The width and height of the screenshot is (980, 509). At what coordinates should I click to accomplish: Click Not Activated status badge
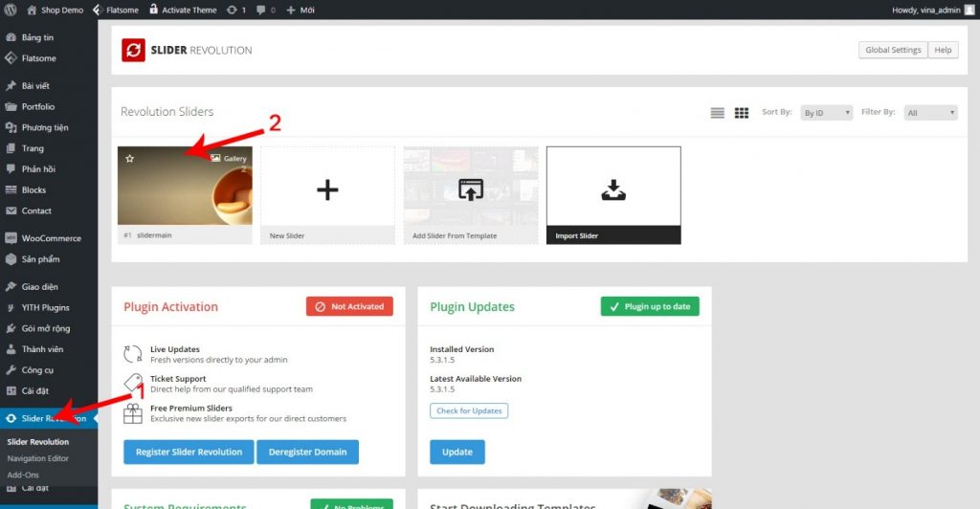coord(349,307)
